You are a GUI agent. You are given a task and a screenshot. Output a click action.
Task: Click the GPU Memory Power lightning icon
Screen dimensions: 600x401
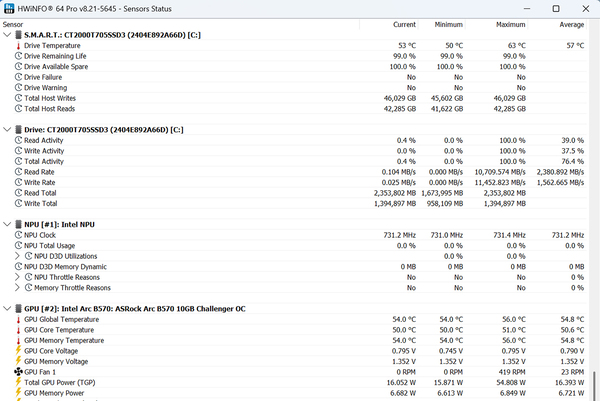click(x=18, y=393)
